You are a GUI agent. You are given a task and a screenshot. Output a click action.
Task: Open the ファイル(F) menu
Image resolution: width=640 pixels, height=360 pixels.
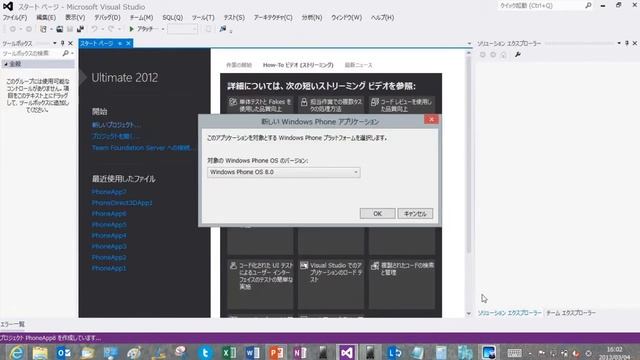coord(15,18)
